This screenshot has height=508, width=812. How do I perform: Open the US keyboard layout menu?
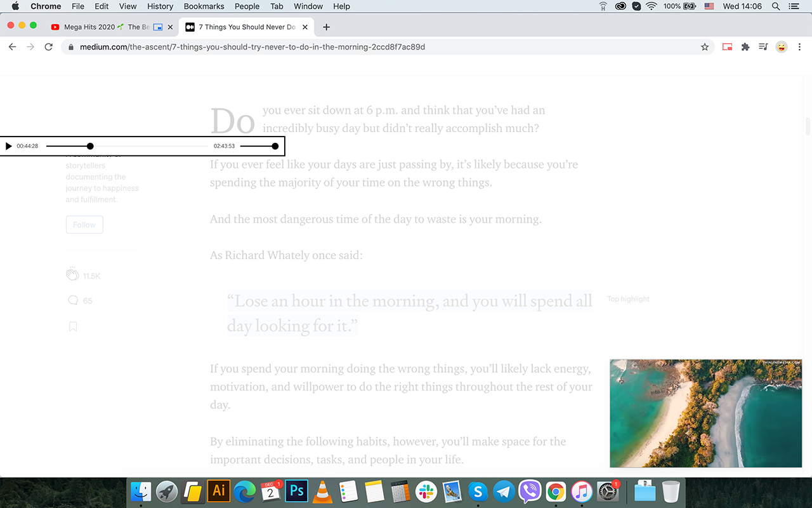click(709, 6)
